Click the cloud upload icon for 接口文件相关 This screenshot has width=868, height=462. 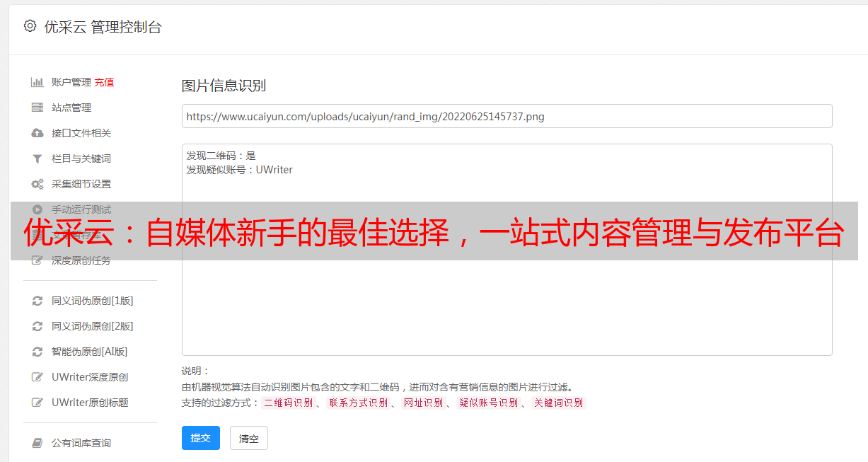(37, 133)
